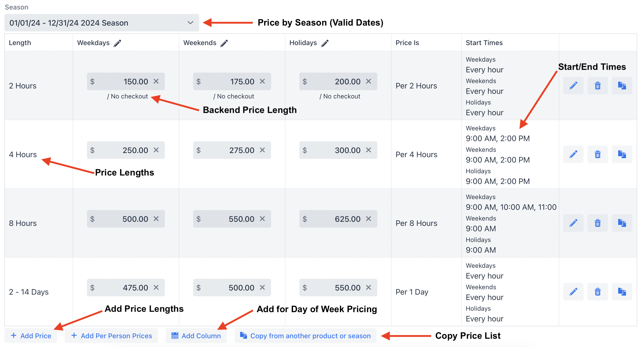Edit the Weekdays column header pencil
This screenshot has height=347, width=644.
(117, 43)
